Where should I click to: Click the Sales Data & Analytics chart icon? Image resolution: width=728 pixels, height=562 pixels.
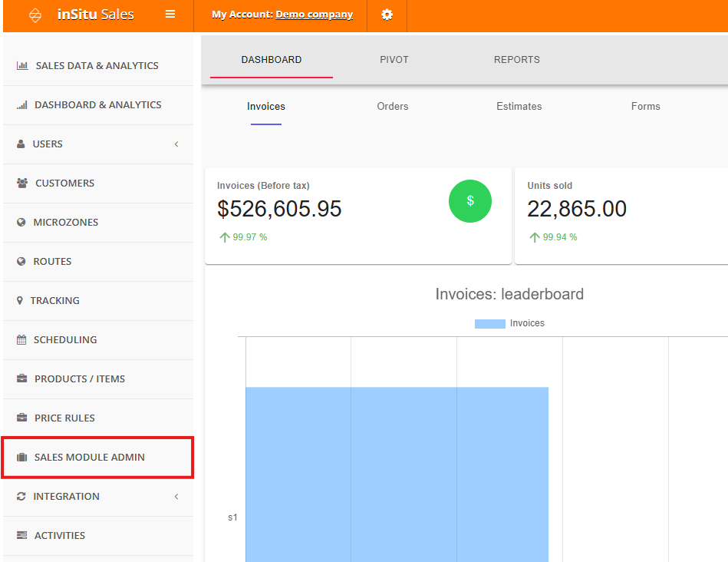point(22,65)
